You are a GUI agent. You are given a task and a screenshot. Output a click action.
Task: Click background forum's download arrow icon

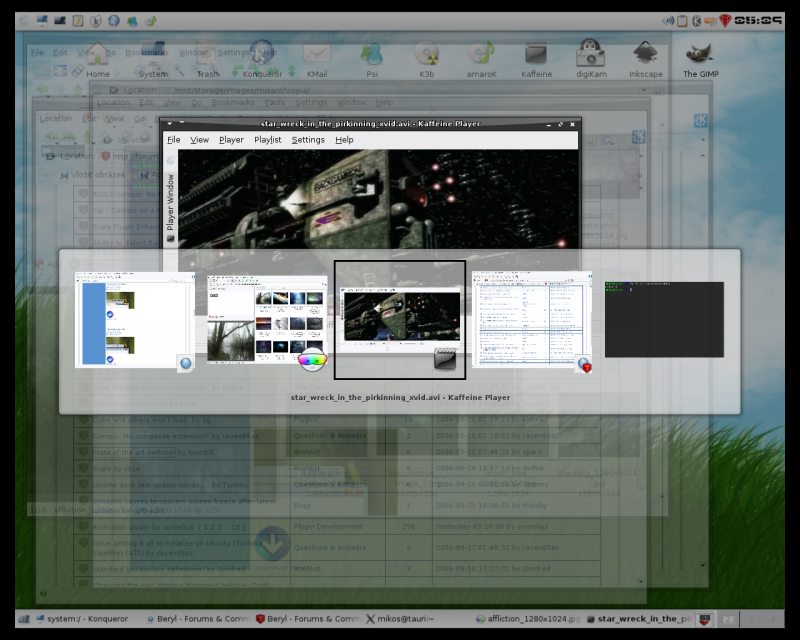(x=272, y=544)
